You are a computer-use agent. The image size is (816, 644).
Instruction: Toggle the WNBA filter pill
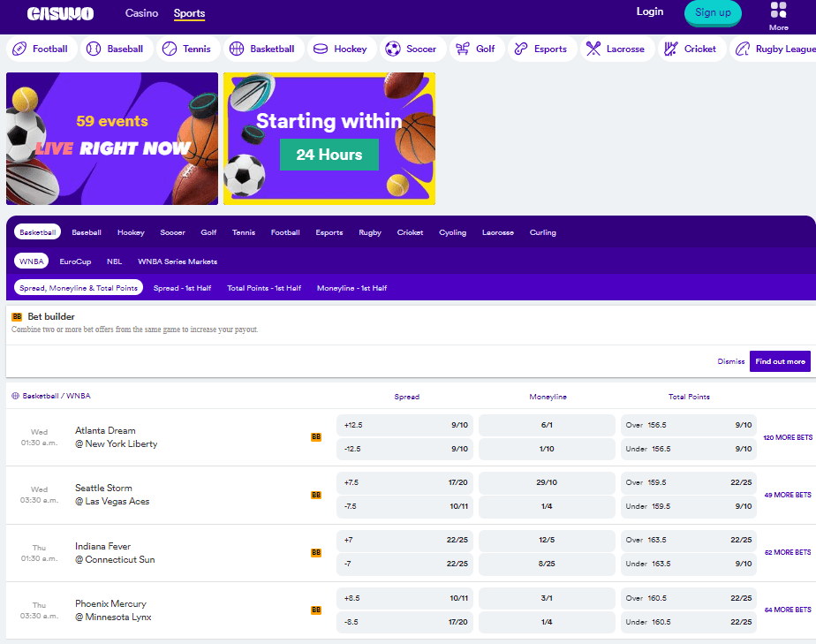click(x=31, y=261)
